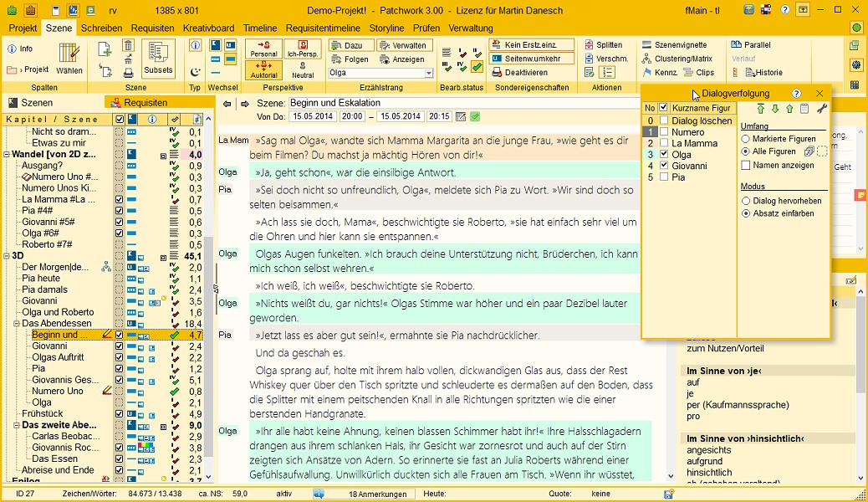Click help icon in Dialogverfolgung panel
The image size is (868, 502).
click(x=797, y=94)
